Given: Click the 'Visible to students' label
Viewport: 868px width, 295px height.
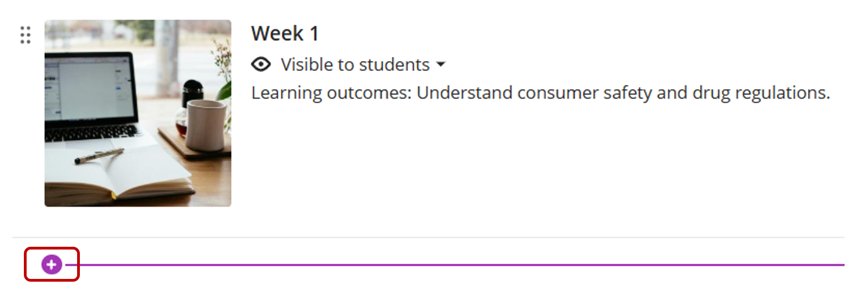Looking at the screenshot, I should tap(355, 65).
